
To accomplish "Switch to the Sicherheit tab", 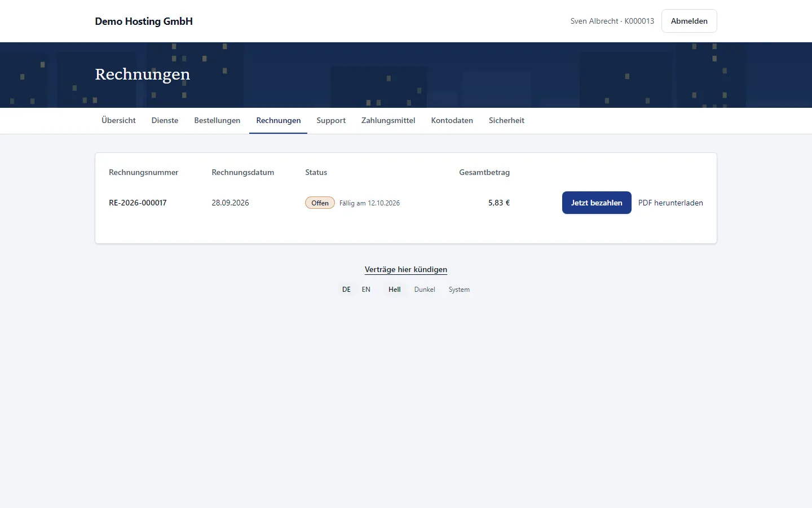I will (506, 120).
